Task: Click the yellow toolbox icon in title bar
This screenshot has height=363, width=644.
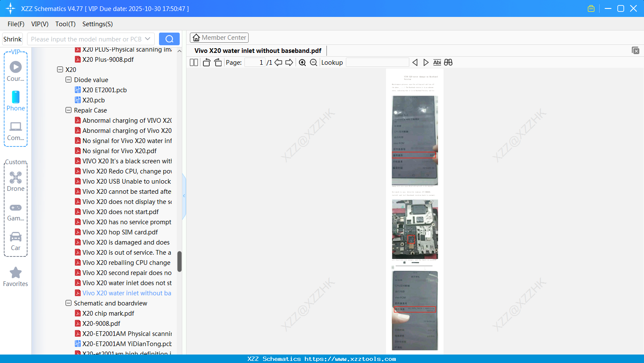Action: [x=591, y=8]
